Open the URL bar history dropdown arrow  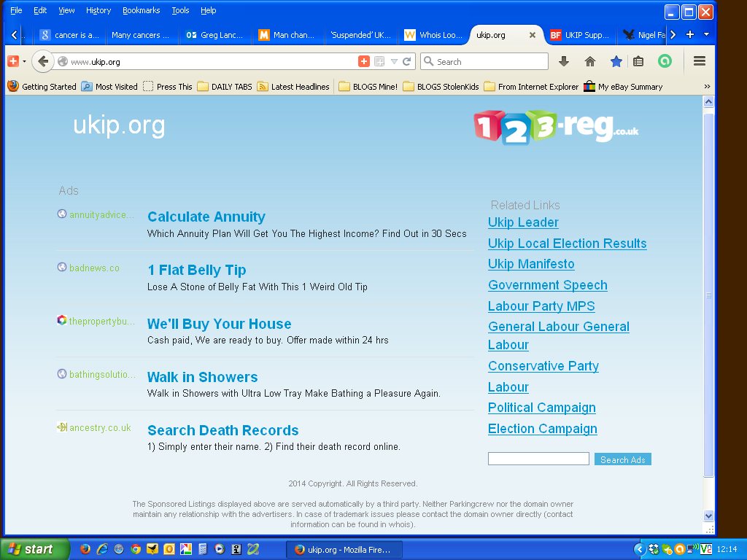[x=394, y=62]
